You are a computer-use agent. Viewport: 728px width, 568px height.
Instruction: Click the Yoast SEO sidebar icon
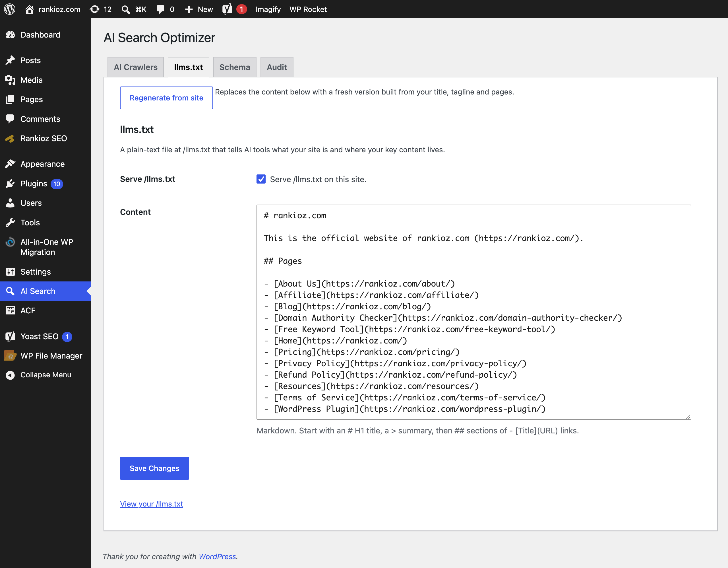[10, 336]
